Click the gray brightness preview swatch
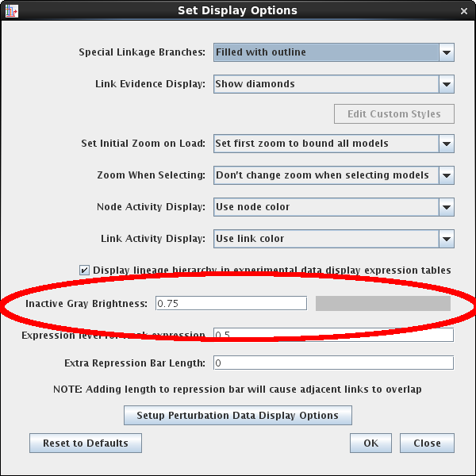 [x=383, y=304]
